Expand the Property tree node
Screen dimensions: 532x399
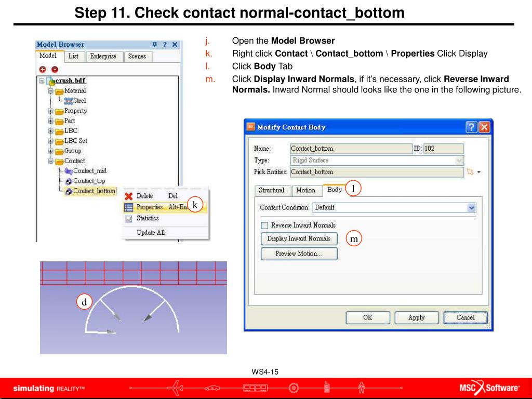pos(50,111)
